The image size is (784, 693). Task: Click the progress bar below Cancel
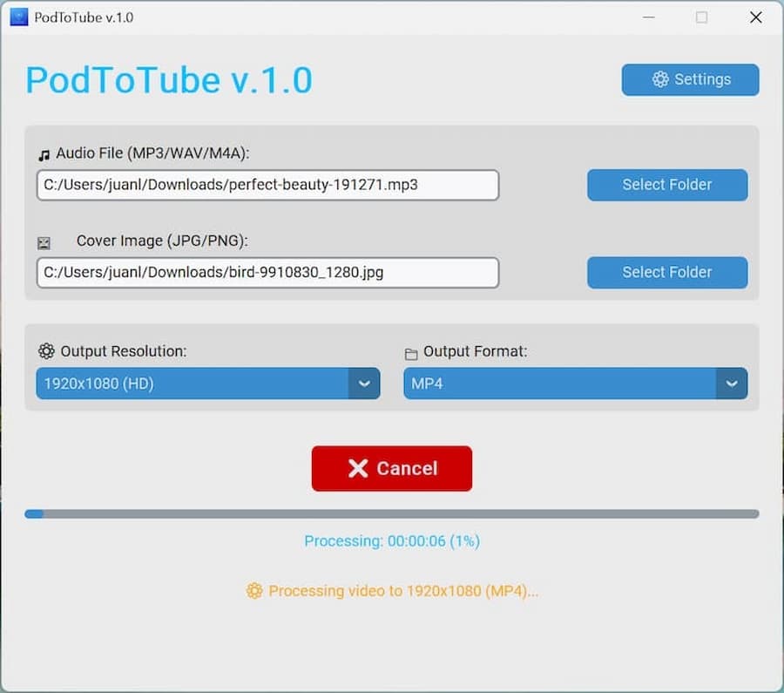coord(392,514)
